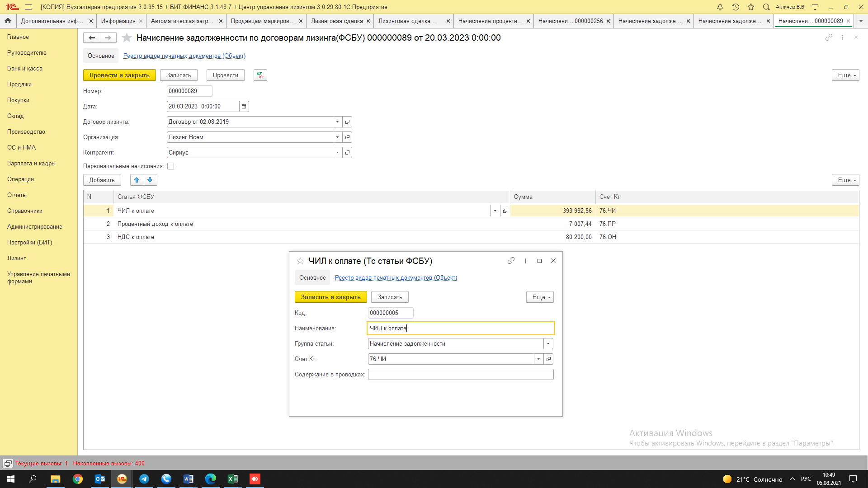Toggle Первоначальные начисления checkbox
The height and width of the screenshot is (488, 868).
171,166
